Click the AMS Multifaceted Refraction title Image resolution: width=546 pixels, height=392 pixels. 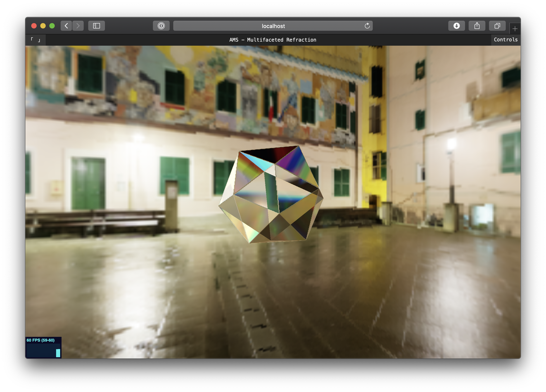pos(273,40)
